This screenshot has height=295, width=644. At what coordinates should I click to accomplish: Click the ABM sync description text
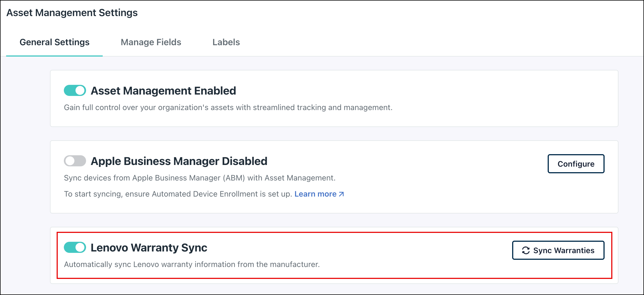click(x=199, y=178)
